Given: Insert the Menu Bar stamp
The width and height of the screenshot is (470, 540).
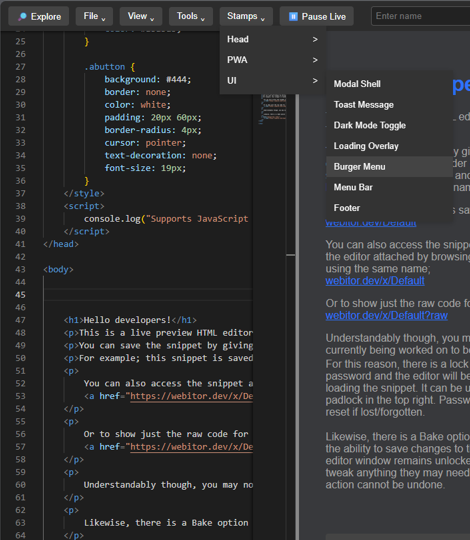Looking at the screenshot, I should pyautogui.click(x=389, y=187).
